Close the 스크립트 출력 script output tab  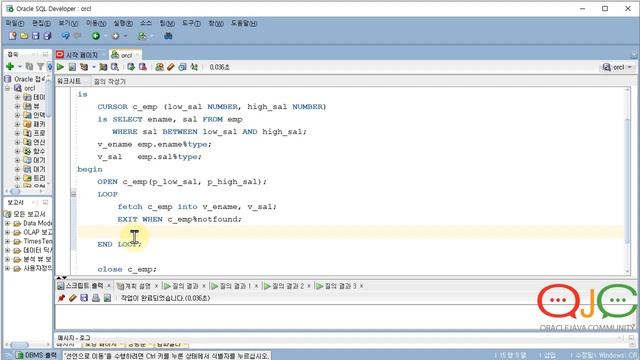tap(109, 286)
